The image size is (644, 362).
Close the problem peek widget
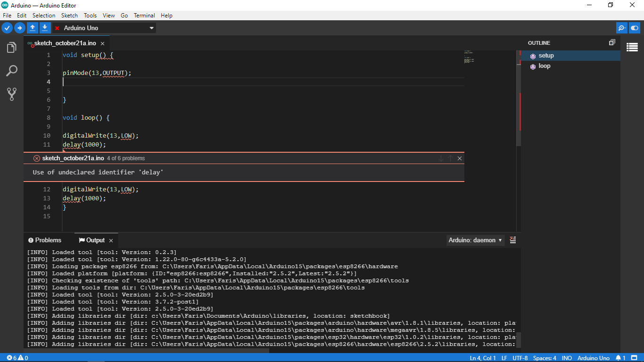(x=460, y=158)
